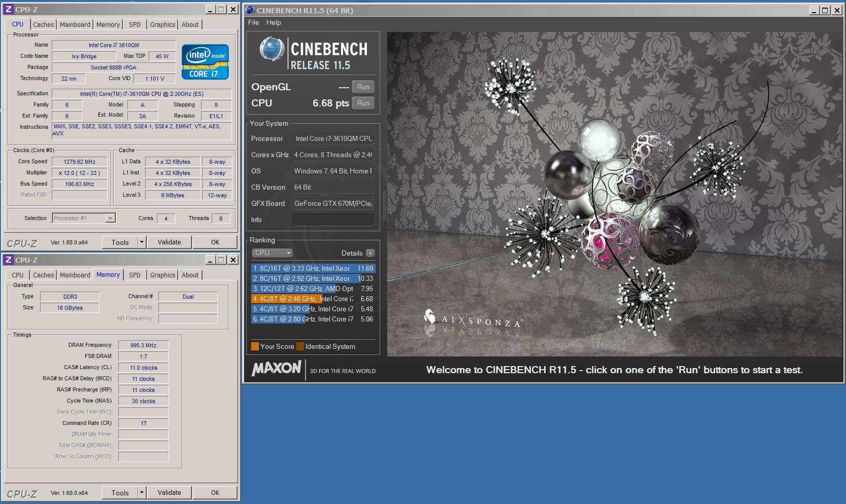Open SPD tab in top CPU-Z window
The height and width of the screenshot is (504, 846).
click(x=134, y=24)
